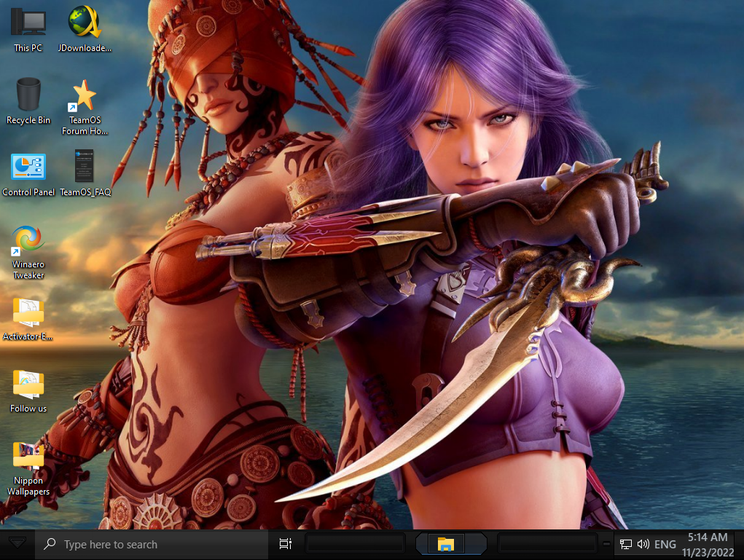Image resolution: width=744 pixels, height=560 pixels.
Task: Select the Activator-E... folder icon
Action: [28, 319]
